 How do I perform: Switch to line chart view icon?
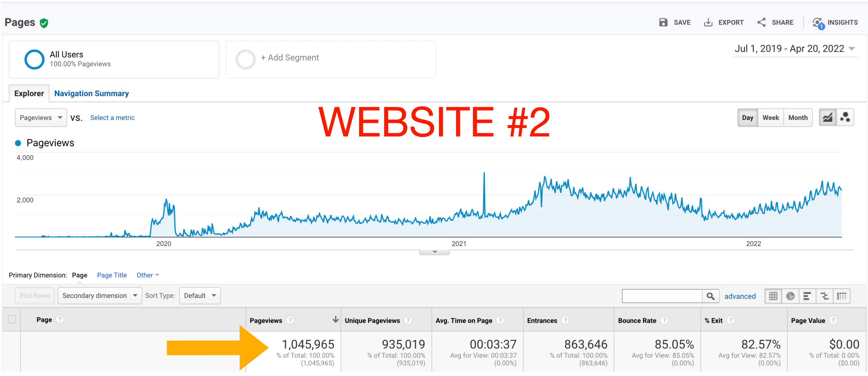coord(827,117)
